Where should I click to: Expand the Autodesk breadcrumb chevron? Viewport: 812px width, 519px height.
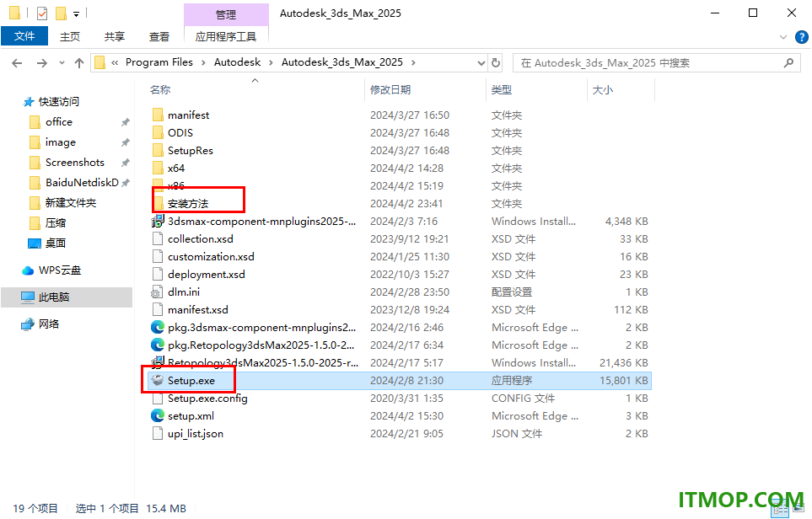[271, 62]
